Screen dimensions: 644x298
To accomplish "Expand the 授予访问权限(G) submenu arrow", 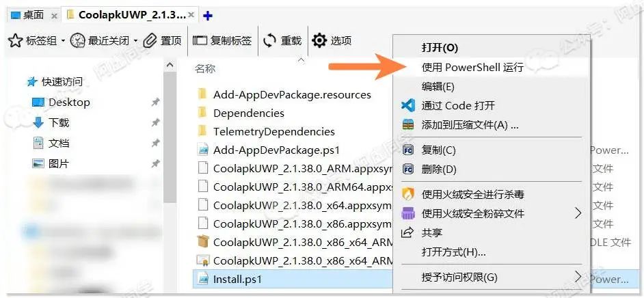I will click(x=578, y=276).
